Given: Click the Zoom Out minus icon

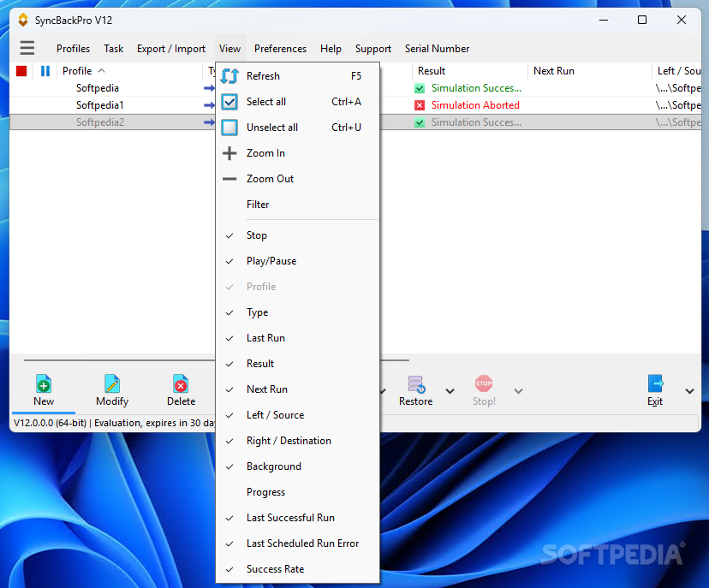Looking at the screenshot, I should [229, 179].
